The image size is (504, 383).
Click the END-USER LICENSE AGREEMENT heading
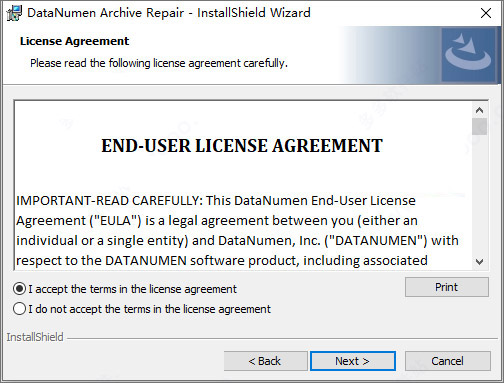(242, 146)
